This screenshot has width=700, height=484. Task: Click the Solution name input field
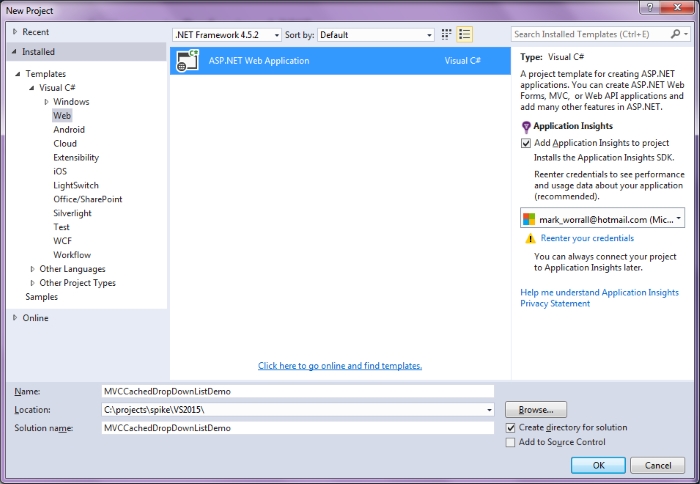[x=298, y=428]
